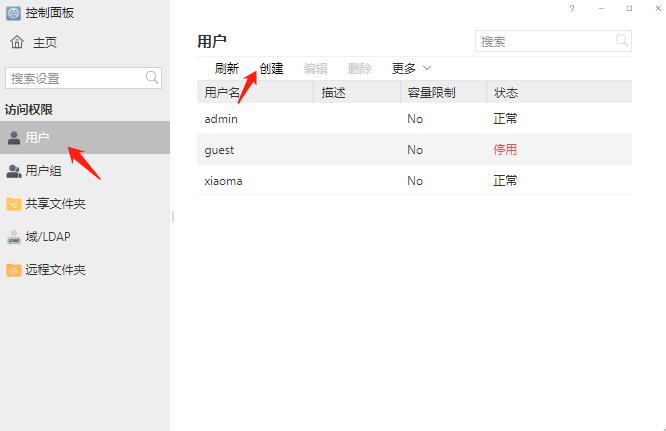Sort by 状态 column header
666x431 pixels.
click(x=505, y=92)
